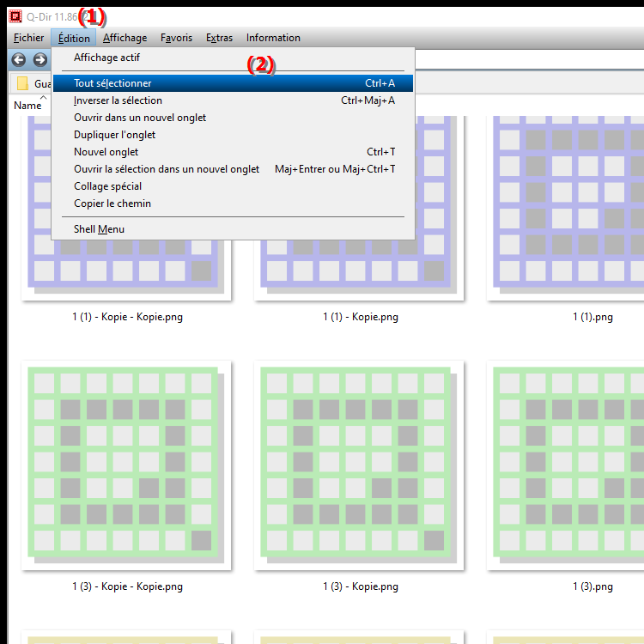The width and height of the screenshot is (644, 644).
Task: Open the Favoris menu
Action: pos(176,38)
